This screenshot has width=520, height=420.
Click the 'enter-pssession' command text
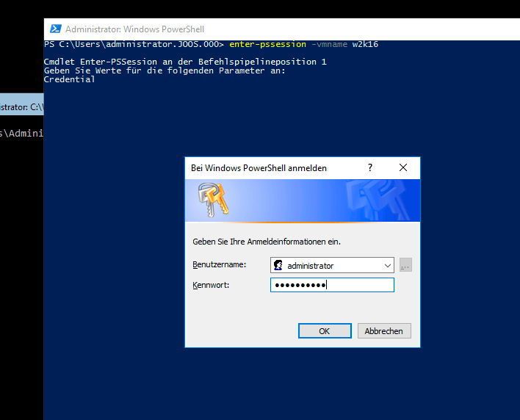pyautogui.click(x=267, y=44)
